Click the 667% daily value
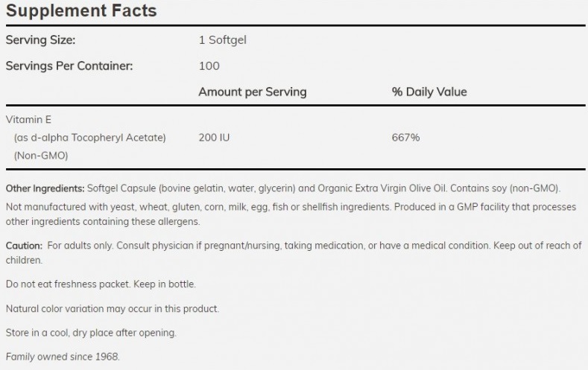 [x=406, y=138]
